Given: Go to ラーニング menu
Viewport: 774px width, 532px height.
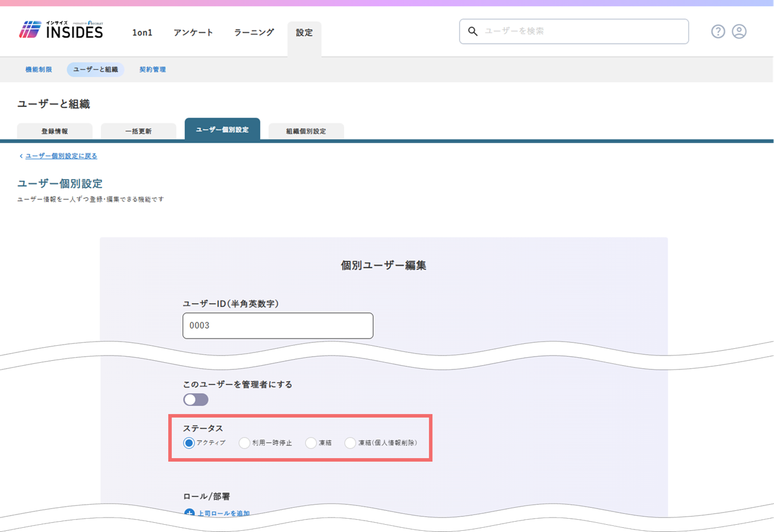Looking at the screenshot, I should 254,33.
